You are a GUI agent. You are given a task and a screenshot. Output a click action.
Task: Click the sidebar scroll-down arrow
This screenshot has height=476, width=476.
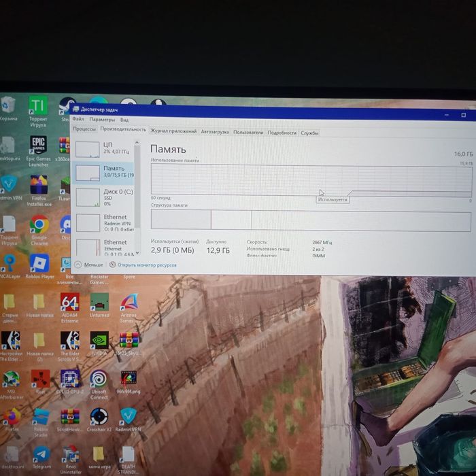[137, 252]
